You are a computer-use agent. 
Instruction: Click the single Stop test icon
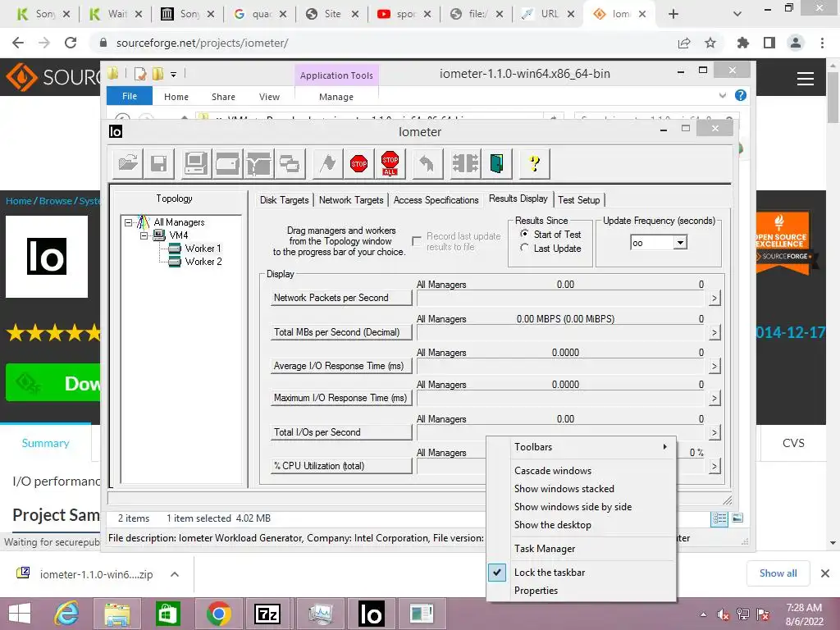pos(359,163)
